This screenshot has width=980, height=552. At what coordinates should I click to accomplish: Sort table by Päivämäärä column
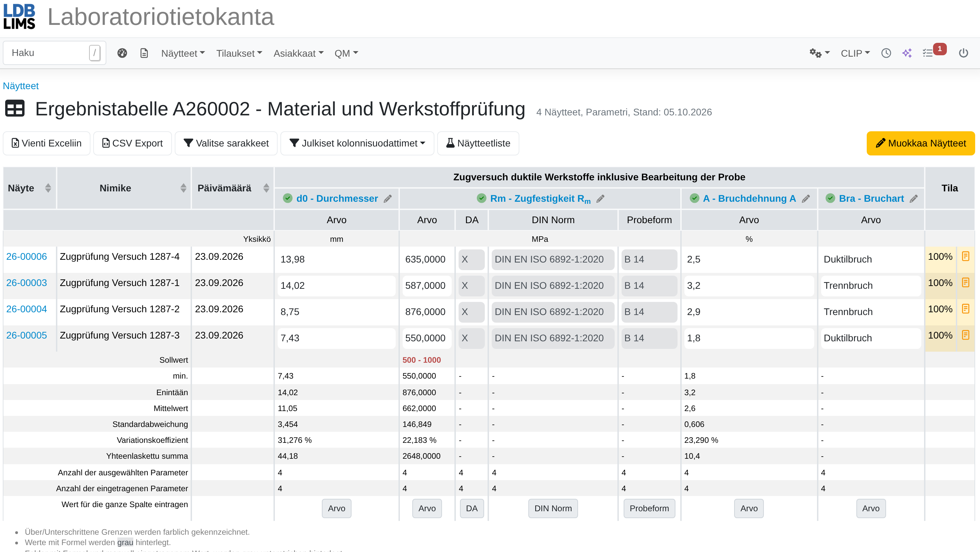266,188
